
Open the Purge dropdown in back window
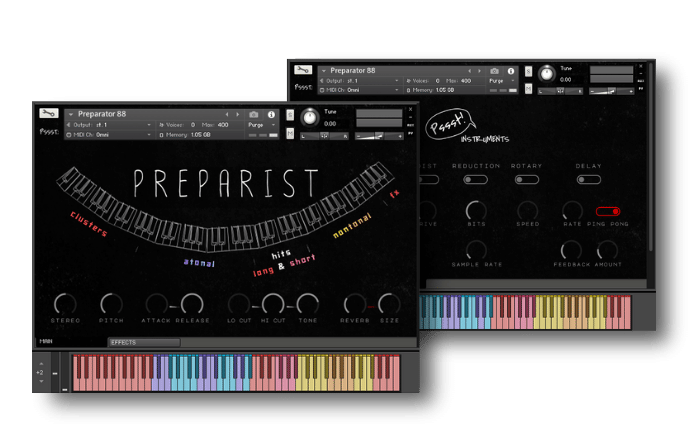point(502,81)
